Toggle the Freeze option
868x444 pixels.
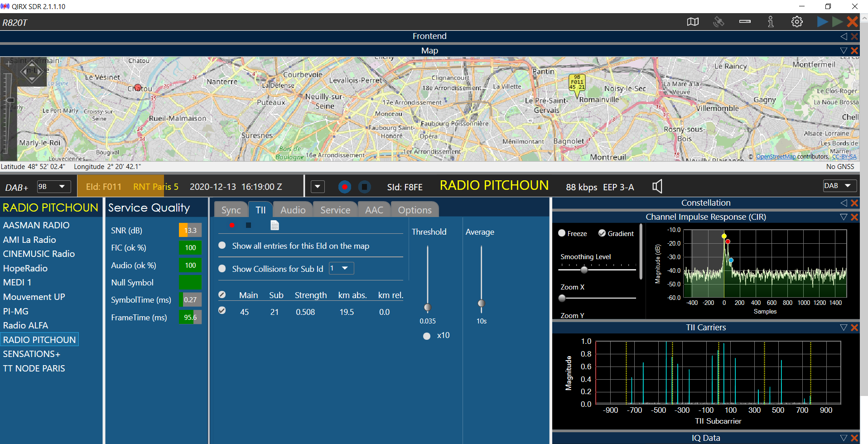click(x=562, y=233)
